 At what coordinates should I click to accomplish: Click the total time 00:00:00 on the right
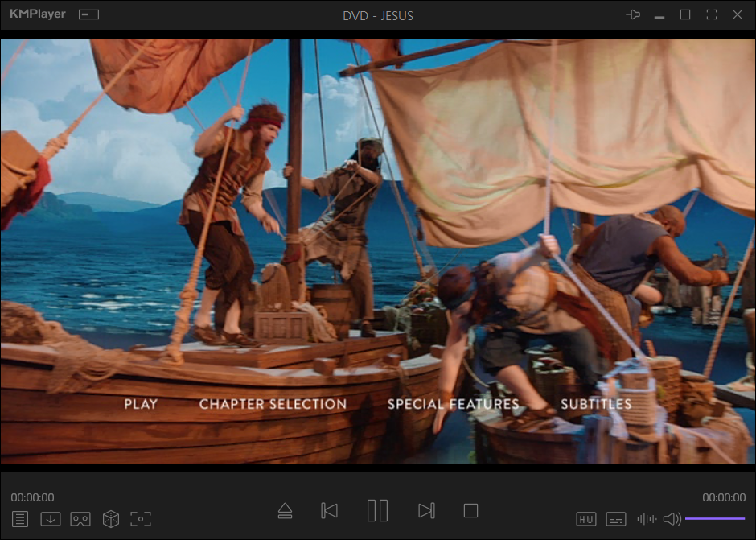(724, 497)
